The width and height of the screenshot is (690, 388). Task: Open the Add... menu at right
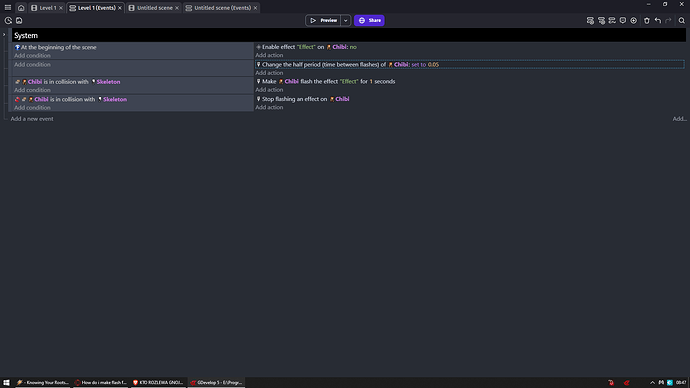(x=679, y=119)
